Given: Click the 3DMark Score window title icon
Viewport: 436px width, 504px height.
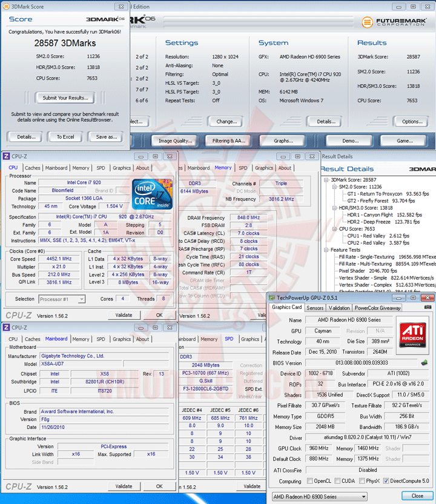Looking at the screenshot, I should [6, 6].
